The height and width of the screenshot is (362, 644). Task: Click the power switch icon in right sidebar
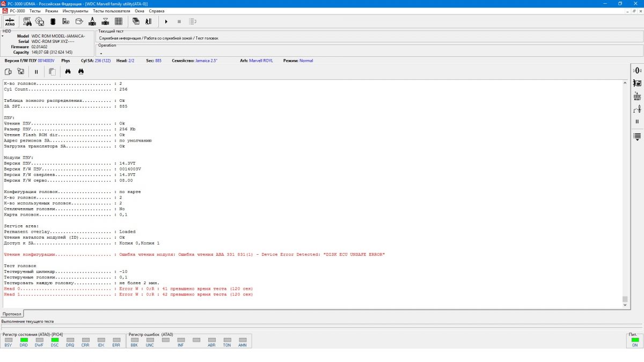tap(637, 109)
